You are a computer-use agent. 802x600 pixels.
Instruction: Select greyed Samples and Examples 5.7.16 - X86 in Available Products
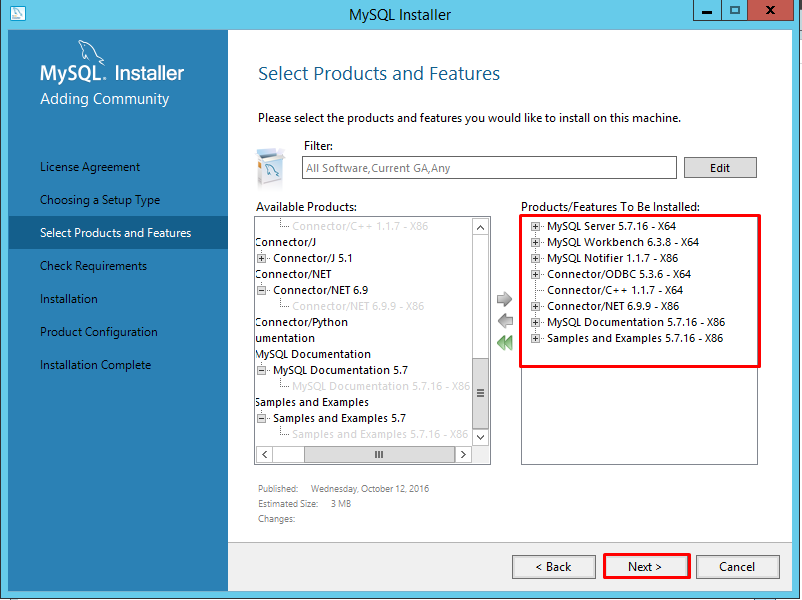click(x=380, y=434)
